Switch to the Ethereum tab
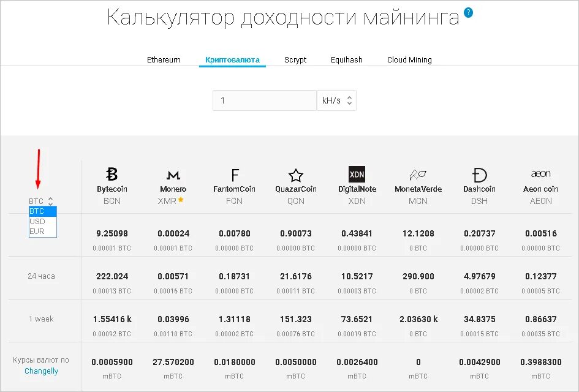Image resolution: width=579 pixels, height=392 pixels. pyautogui.click(x=164, y=60)
